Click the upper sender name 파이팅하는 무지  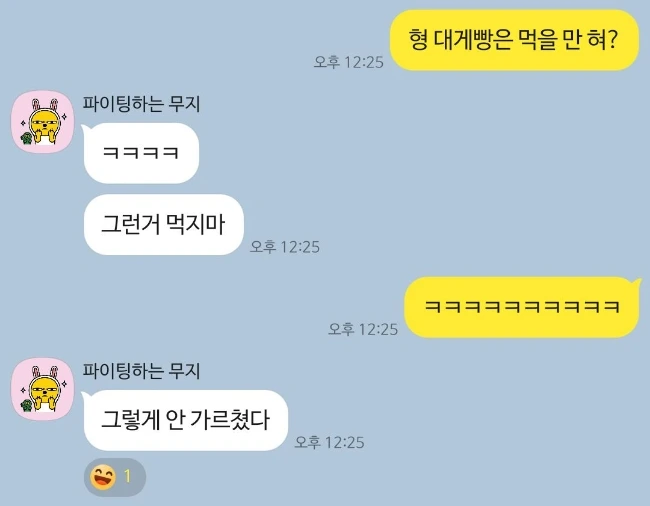coord(141,104)
